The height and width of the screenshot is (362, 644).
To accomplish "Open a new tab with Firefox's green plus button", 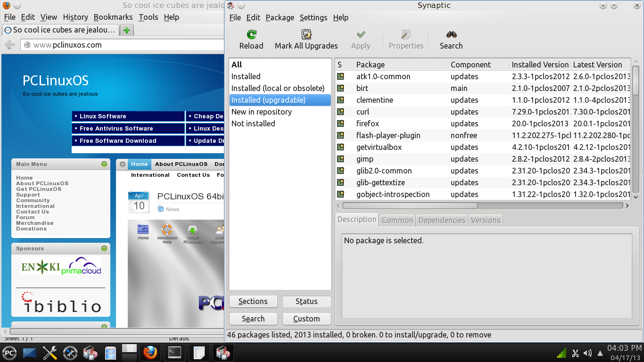I will click(126, 30).
